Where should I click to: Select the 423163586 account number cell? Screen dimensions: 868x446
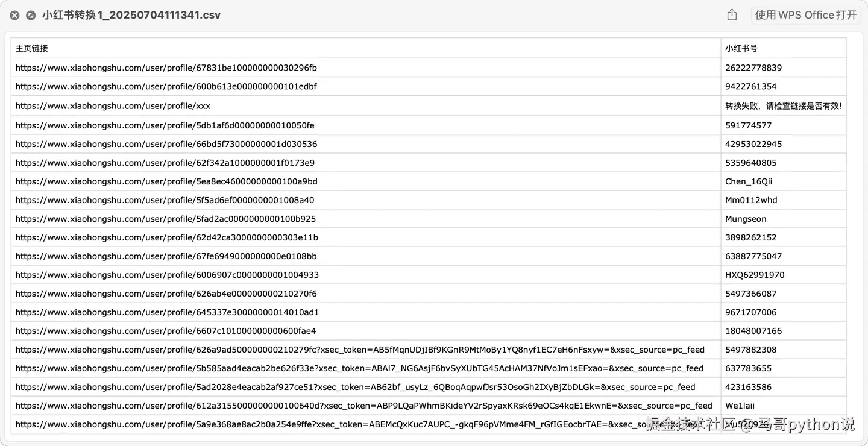pyautogui.click(x=746, y=386)
